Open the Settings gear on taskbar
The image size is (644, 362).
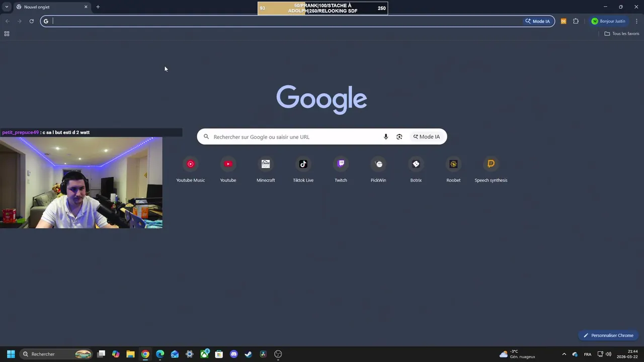189,354
